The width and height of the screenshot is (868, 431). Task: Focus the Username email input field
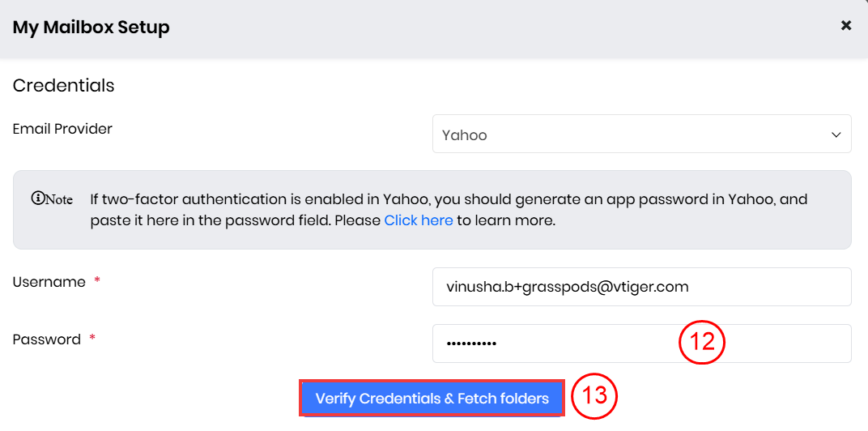pos(641,287)
